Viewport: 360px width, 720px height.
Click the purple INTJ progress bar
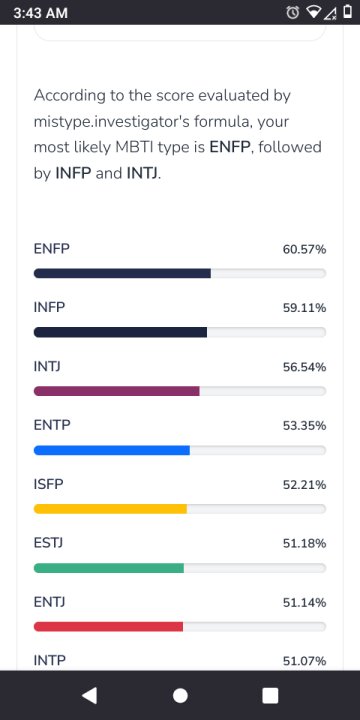180,391
